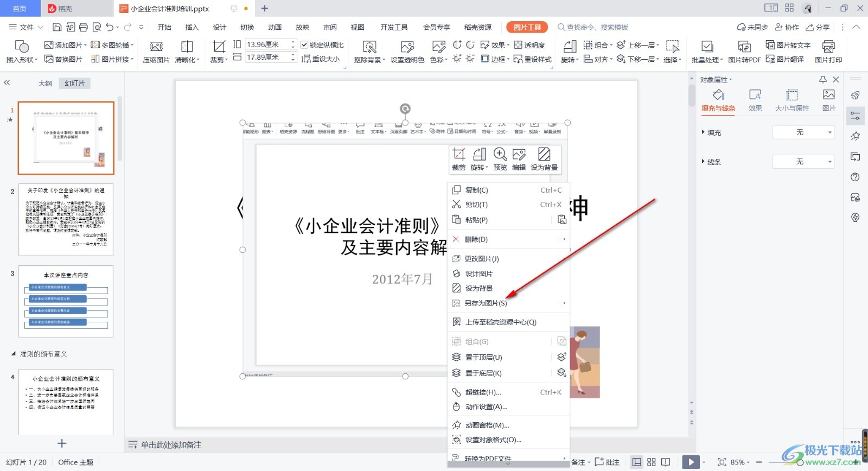Open the Insert (插入) ribbon tab

tap(192, 27)
